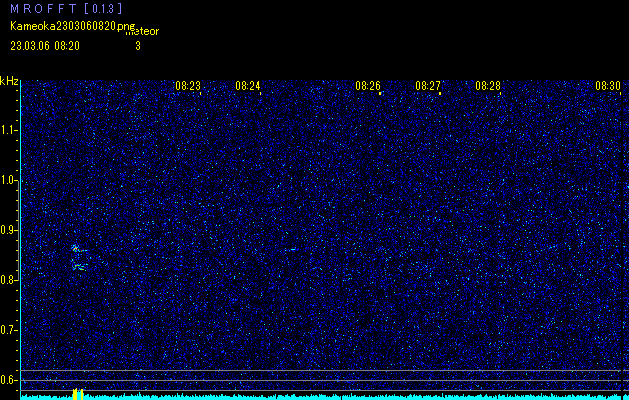Click the 1.1 kHz axis label
This screenshot has width=629, height=400.
coord(9,130)
